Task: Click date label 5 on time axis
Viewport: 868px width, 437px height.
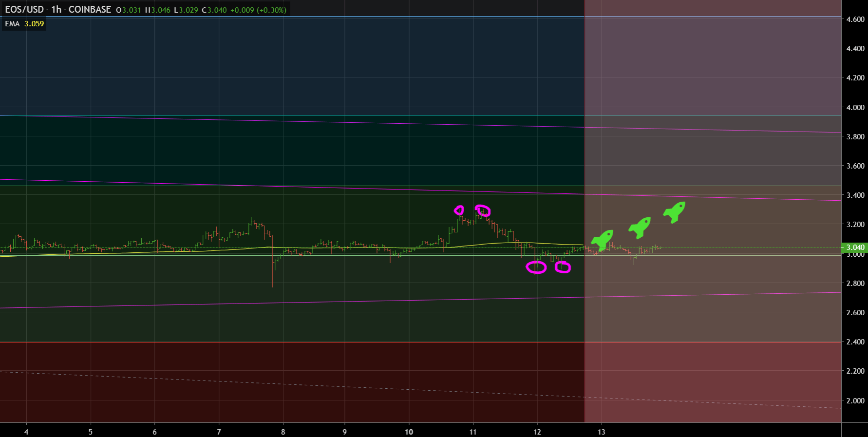Action: pyautogui.click(x=91, y=432)
